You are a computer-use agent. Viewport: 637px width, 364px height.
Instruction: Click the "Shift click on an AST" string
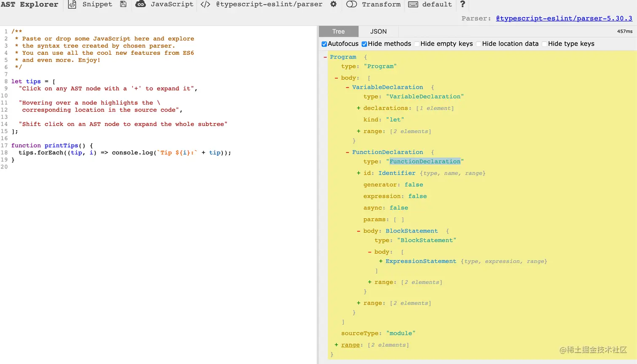[123, 124]
